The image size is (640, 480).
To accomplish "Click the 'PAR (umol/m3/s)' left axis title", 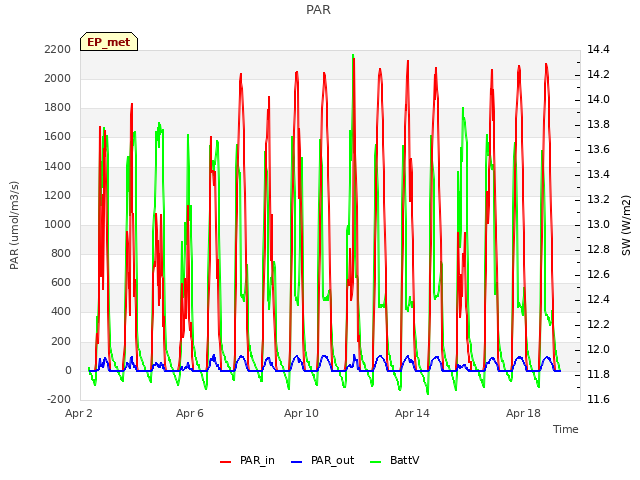I will point(14,225).
